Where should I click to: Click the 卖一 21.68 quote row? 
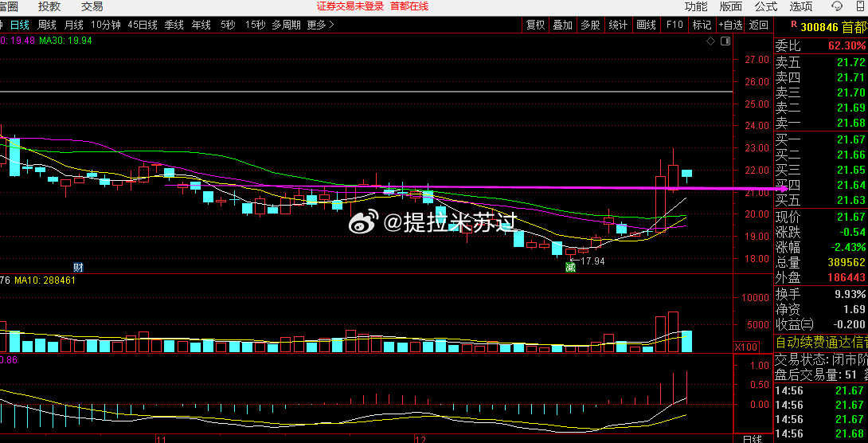coord(821,123)
